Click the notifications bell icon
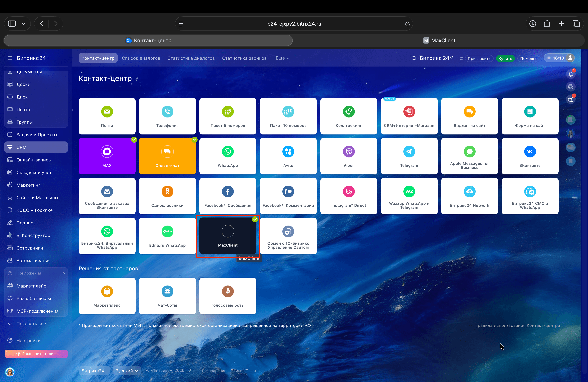This screenshot has height=382, width=588. [571, 74]
